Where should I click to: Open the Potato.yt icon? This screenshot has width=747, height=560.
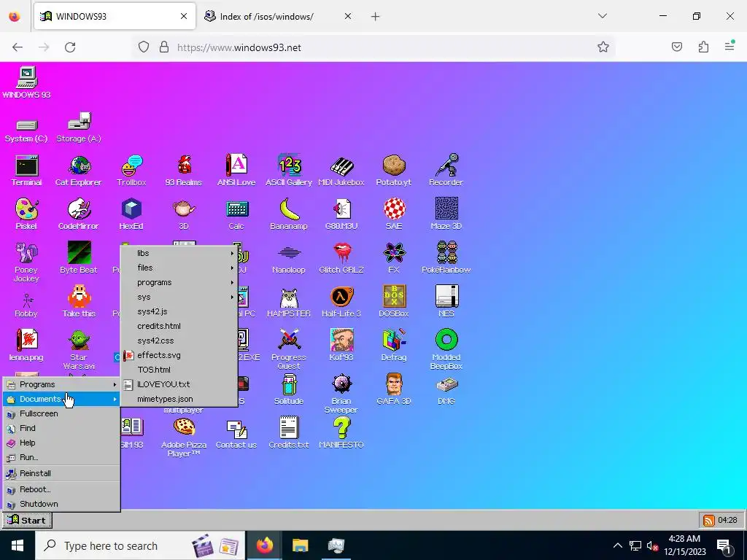click(x=394, y=170)
